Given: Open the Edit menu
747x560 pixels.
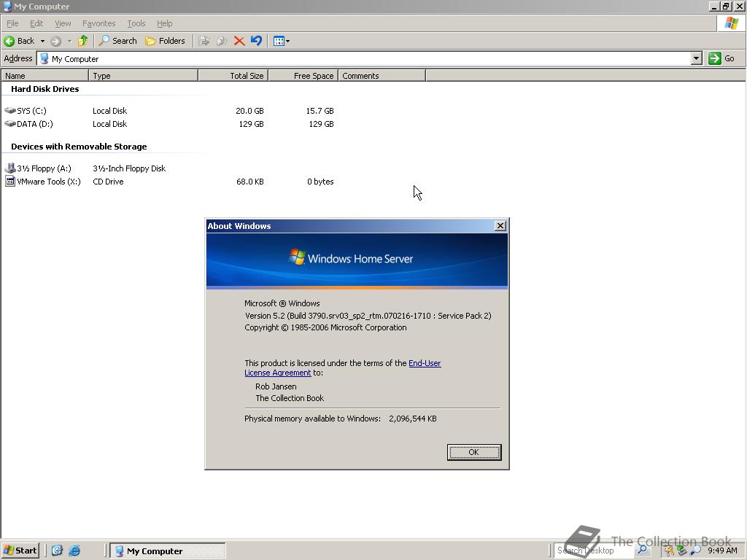Looking at the screenshot, I should (x=36, y=23).
